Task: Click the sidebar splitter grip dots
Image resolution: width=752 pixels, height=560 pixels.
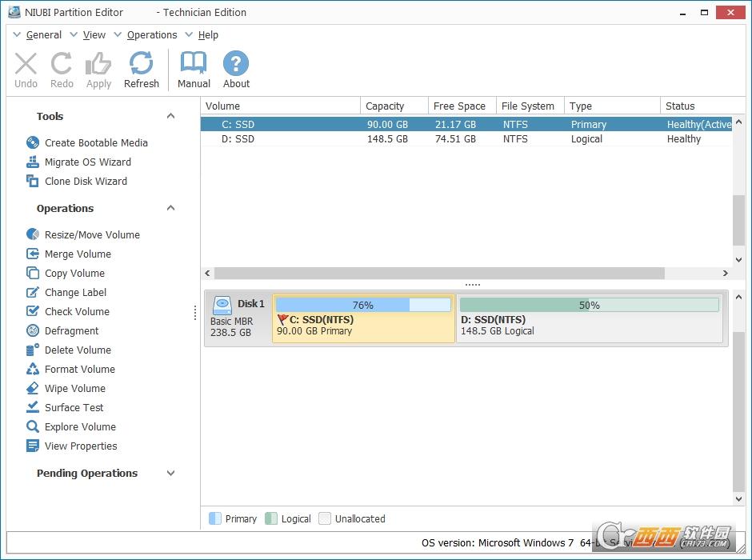Action: click(x=195, y=313)
